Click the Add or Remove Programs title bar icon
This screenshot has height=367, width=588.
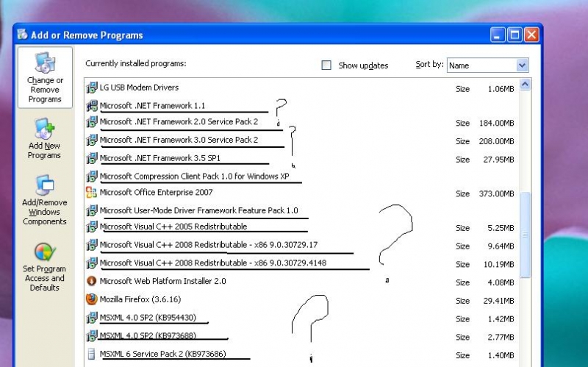coord(23,35)
